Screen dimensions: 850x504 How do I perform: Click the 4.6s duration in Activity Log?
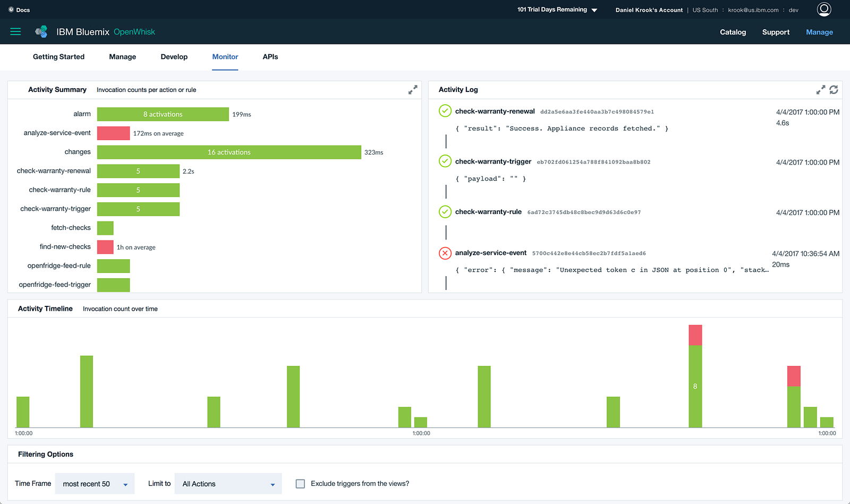click(783, 123)
